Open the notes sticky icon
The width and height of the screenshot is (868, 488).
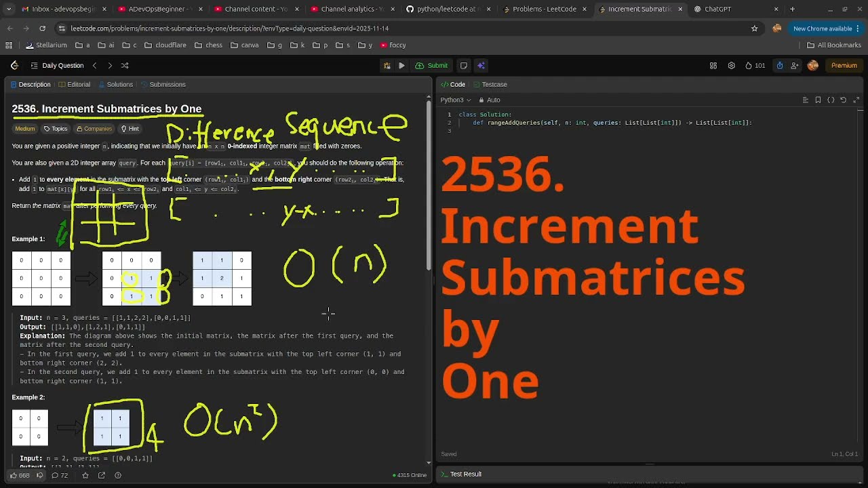tap(464, 66)
